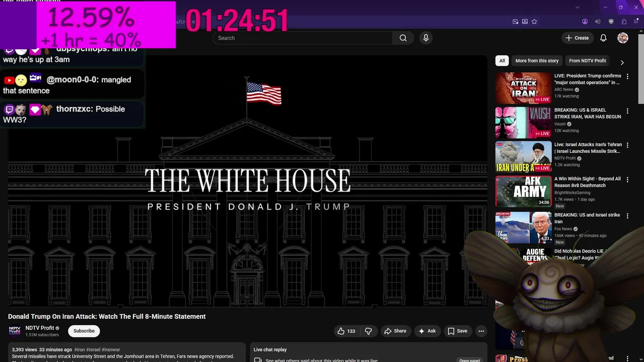This screenshot has height=362, width=644.
Task: Open YouTube notifications bell
Action: [603, 38]
